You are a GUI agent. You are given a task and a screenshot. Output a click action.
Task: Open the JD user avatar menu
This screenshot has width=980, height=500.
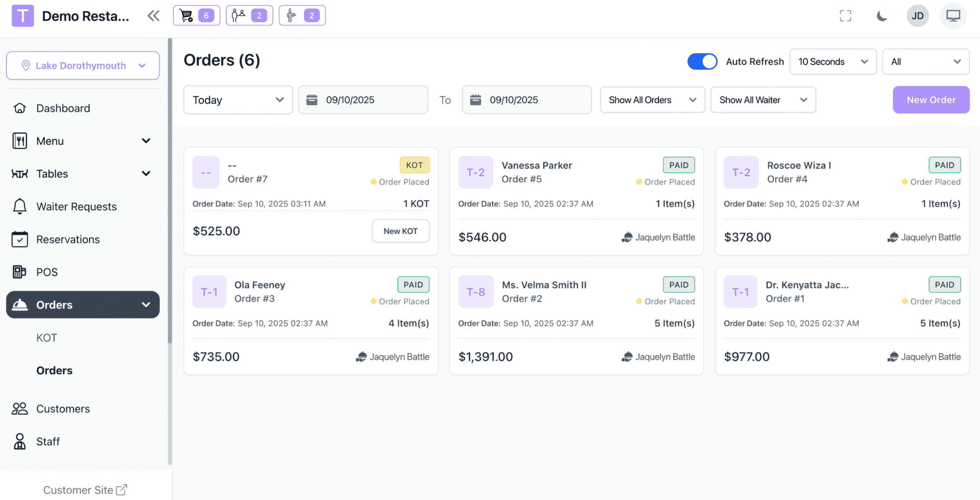[x=917, y=15]
